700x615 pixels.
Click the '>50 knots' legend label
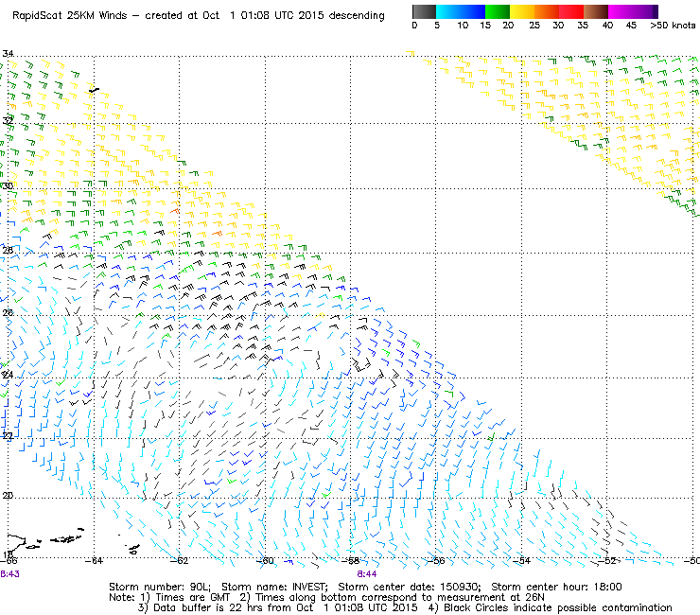click(x=673, y=26)
